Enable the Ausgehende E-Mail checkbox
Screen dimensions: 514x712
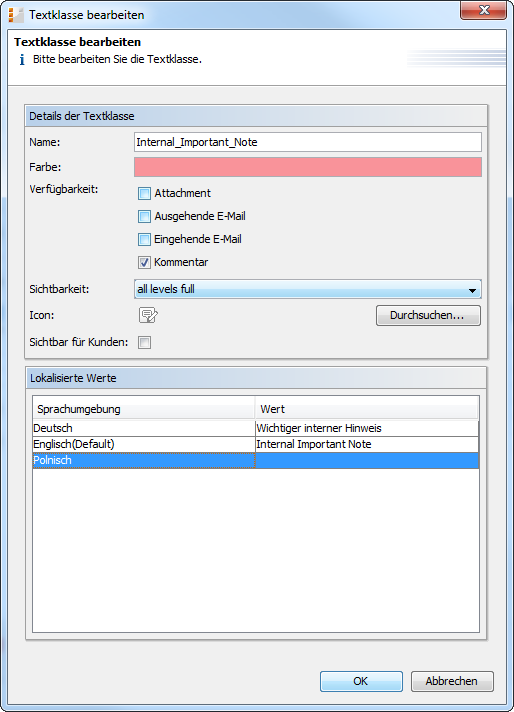point(144,217)
